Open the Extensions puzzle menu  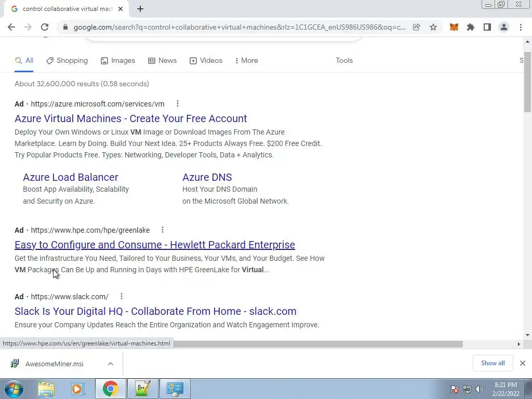471,27
